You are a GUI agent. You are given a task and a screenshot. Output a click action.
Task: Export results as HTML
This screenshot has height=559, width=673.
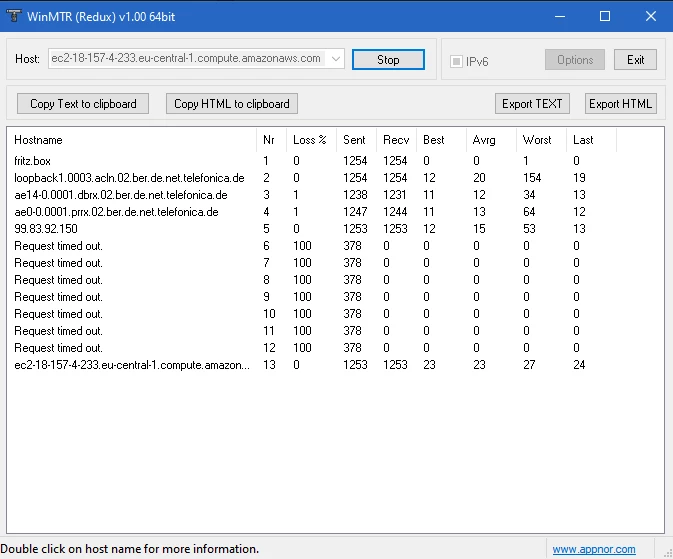point(620,103)
